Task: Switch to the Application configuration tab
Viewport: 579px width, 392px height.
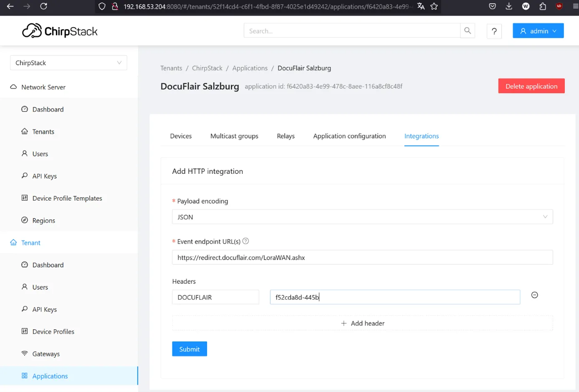Action: (x=349, y=136)
